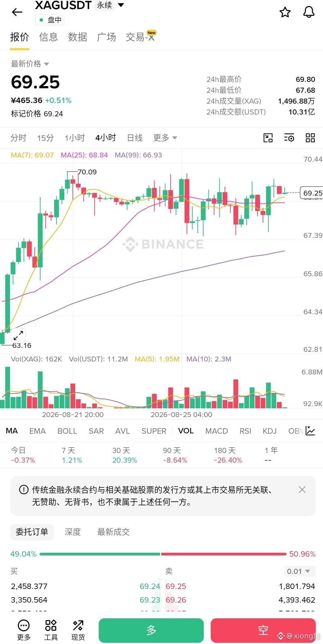This screenshot has height=644, width=323.
Task: Select 15分 chart interval
Action: (x=45, y=138)
